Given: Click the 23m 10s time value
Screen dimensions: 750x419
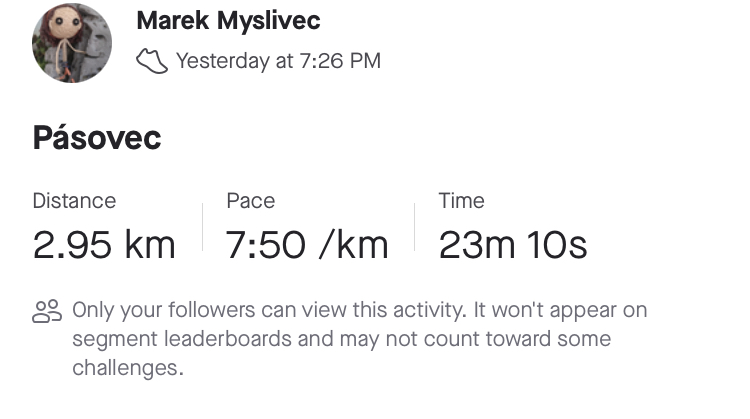Looking at the screenshot, I should [x=513, y=245].
